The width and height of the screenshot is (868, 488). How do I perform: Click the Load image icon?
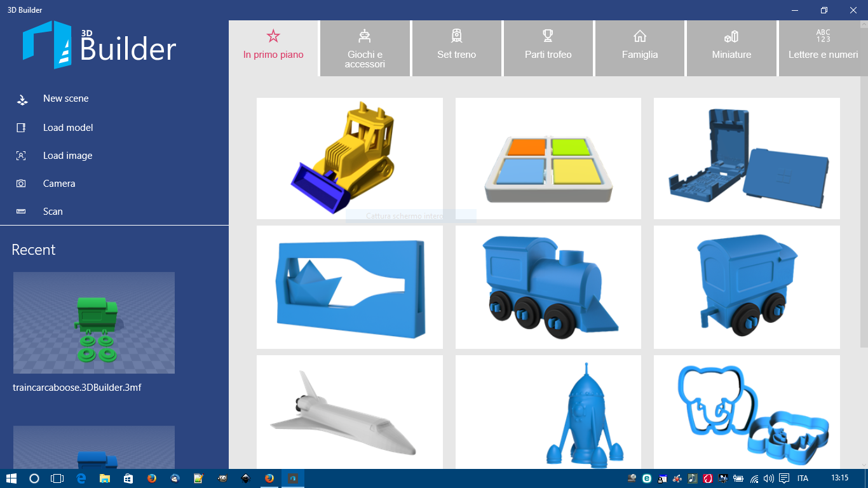pyautogui.click(x=22, y=156)
